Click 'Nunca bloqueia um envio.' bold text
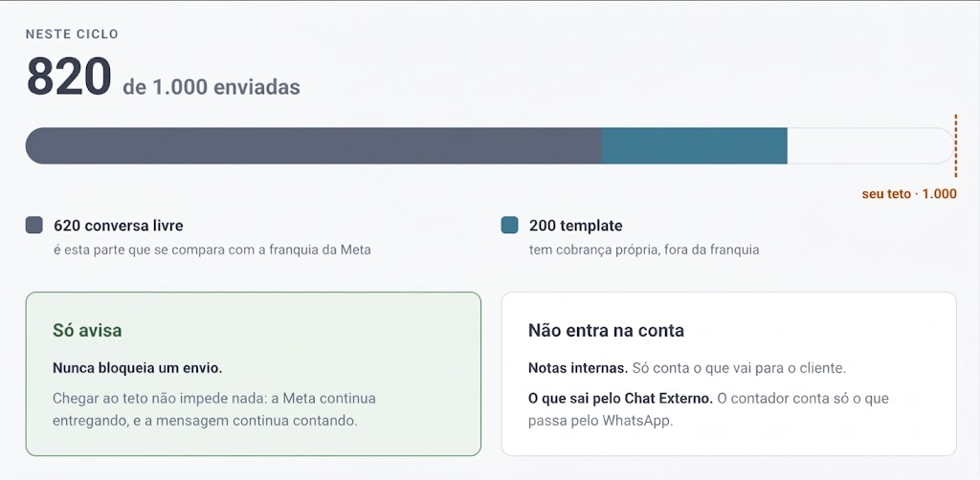Screen dimensions: 980x480 tap(138, 368)
